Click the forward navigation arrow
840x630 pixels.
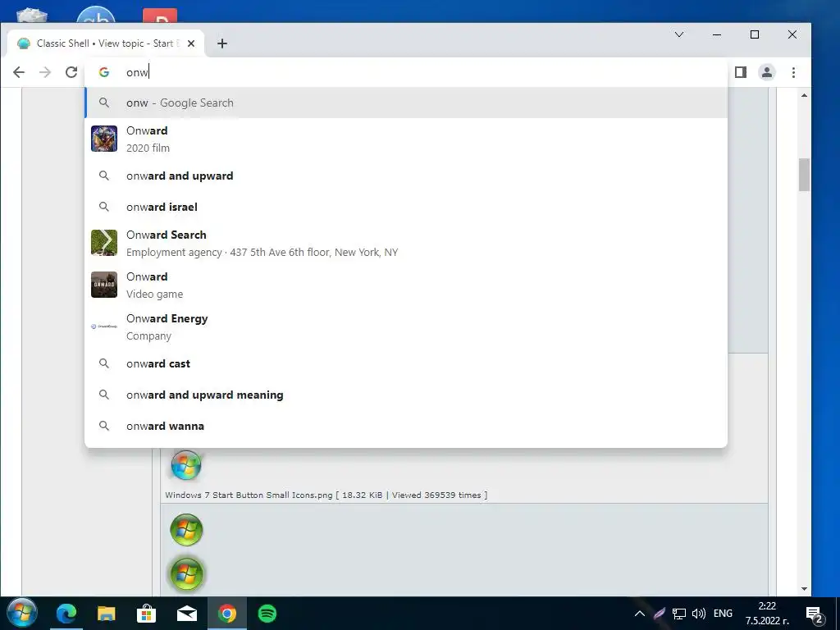[x=45, y=72]
